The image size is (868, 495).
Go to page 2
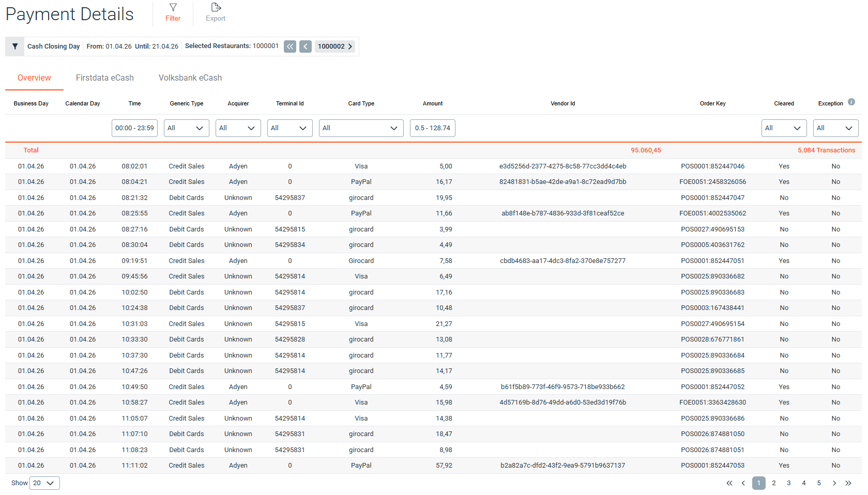[x=774, y=483]
